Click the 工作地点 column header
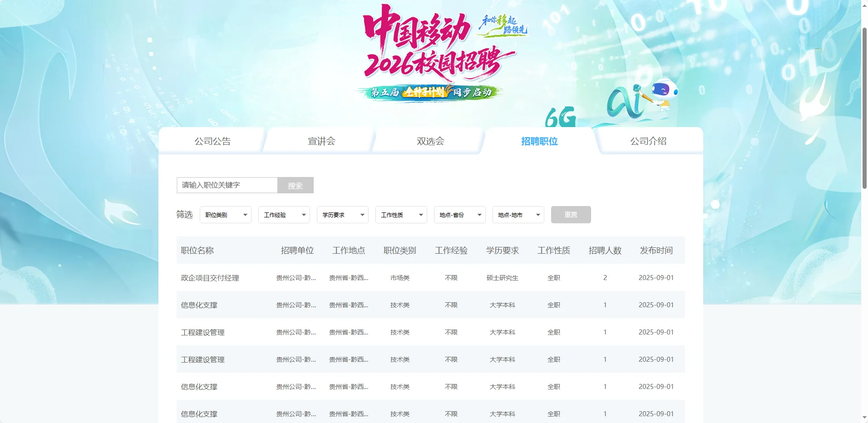 tap(349, 251)
